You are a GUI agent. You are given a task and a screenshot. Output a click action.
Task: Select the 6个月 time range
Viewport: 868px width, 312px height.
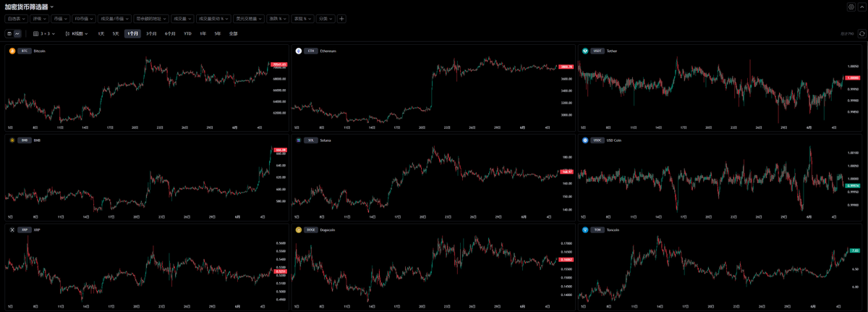(170, 33)
